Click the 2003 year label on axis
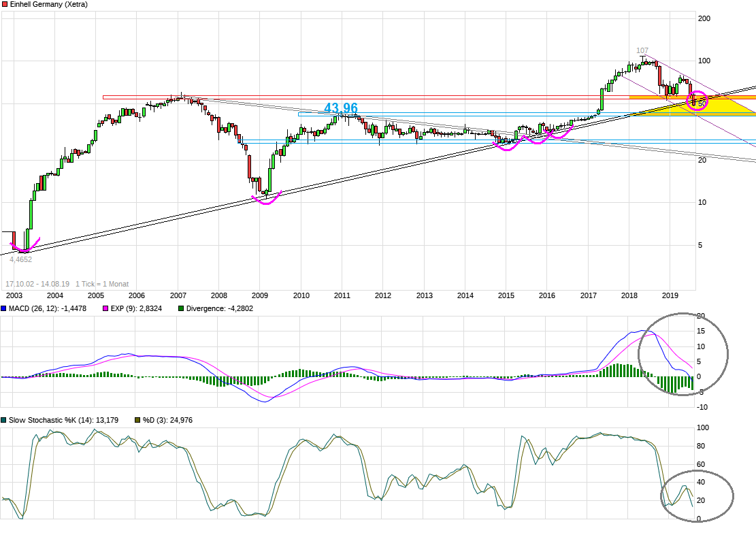Image resolution: width=756 pixels, height=535 pixels. (x=14, y=295)
